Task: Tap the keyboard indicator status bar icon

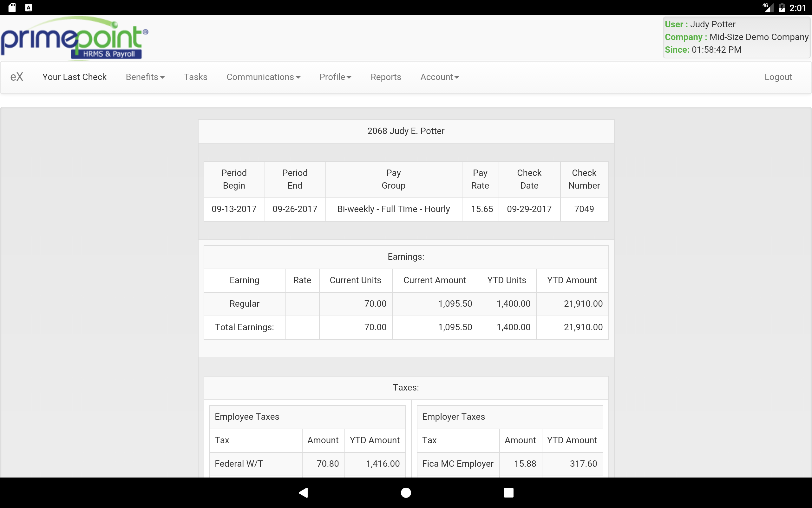Action: [29, 7]
